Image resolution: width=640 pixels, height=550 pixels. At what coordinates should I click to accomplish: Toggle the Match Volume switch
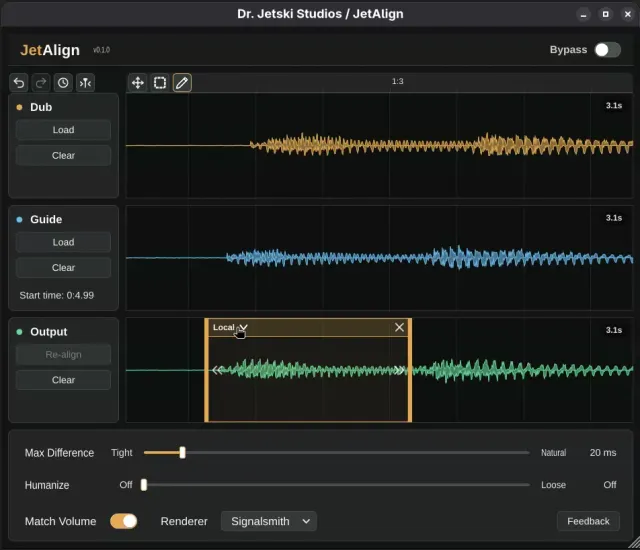tap(124, 521)
